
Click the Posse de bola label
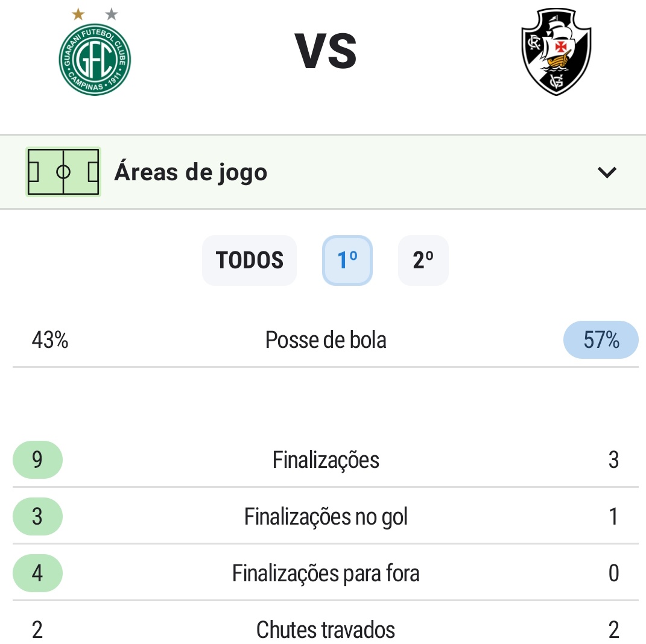coord(326,340)
